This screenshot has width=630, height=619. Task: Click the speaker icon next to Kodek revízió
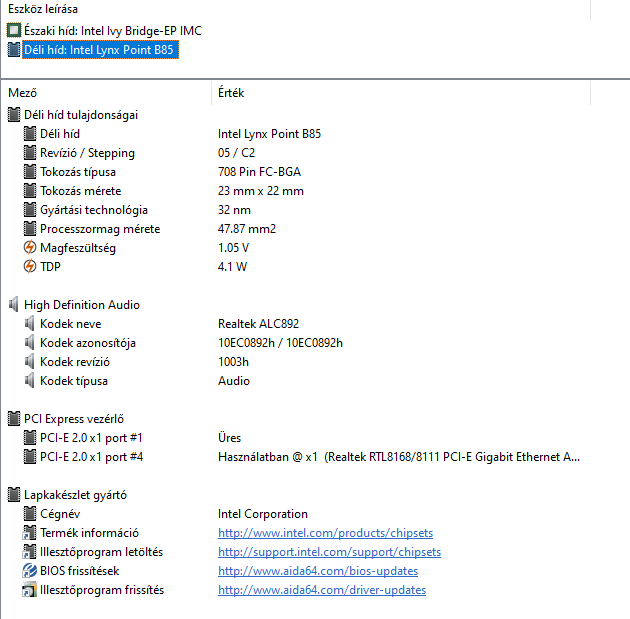30,362
